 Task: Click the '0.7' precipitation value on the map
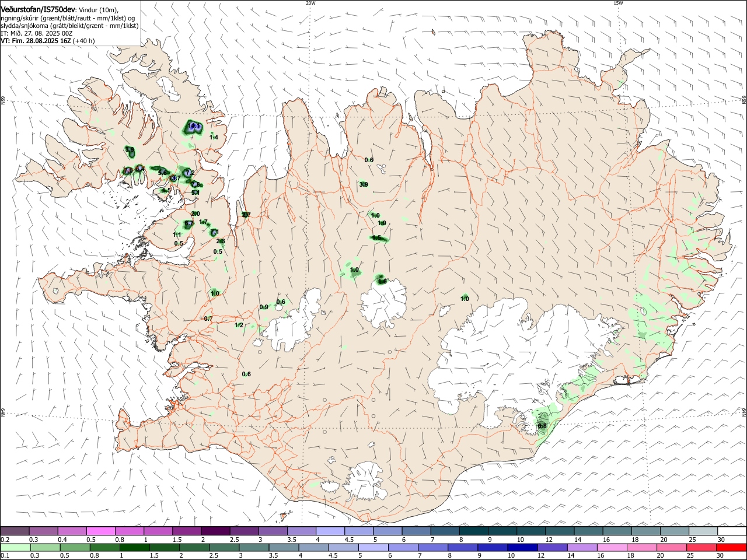pyautogui.click(x=208, y=318)
